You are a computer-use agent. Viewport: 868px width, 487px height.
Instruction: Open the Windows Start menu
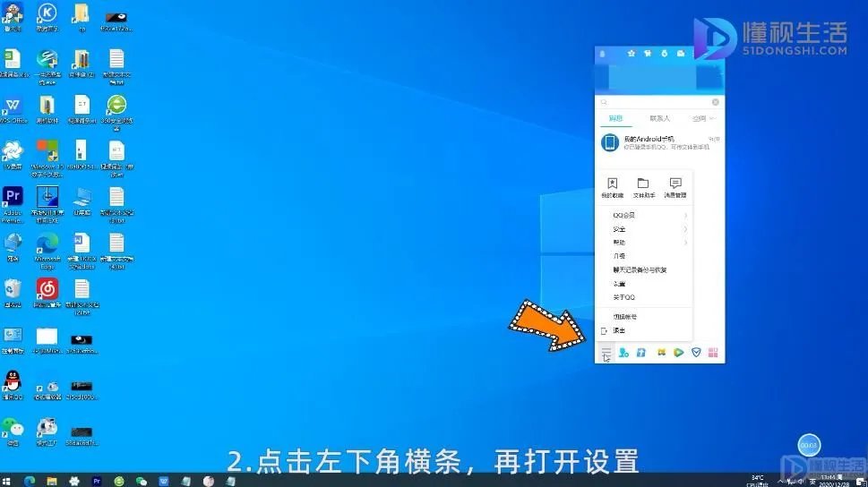(6, 481)
